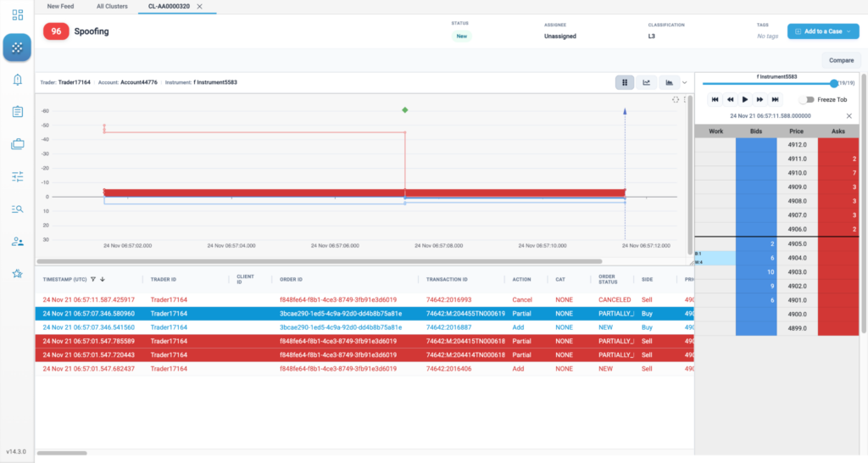Switch to the New Feed tab
This screenshot has height=463, width=868.
tap(60, 6)
